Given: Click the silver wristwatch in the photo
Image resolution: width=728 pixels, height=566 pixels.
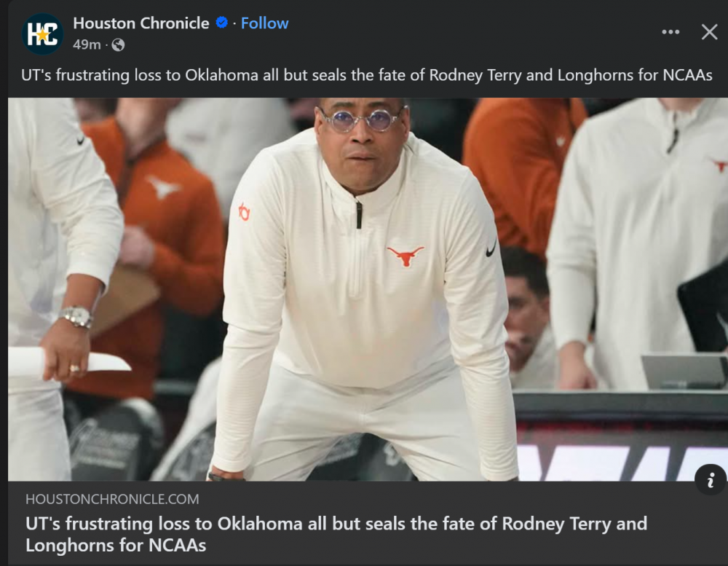Looking at the screenshot, I should [x=76, y=316].
